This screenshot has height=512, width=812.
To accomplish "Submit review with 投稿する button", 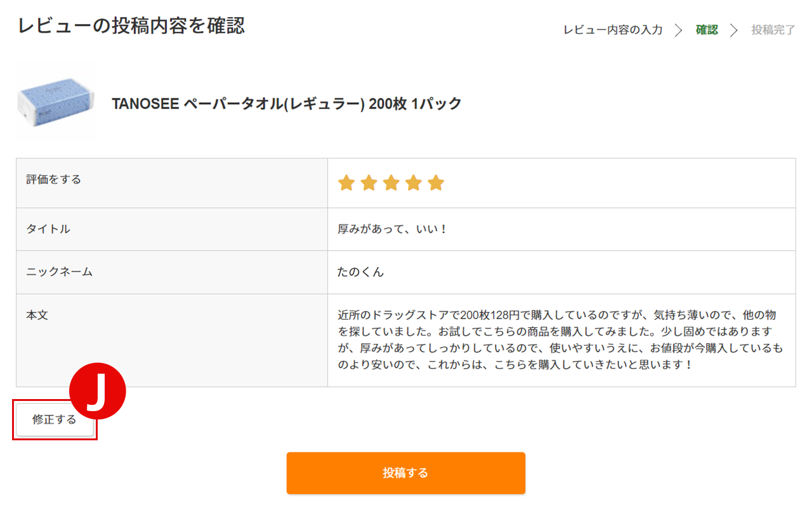I will pos(406,473).
